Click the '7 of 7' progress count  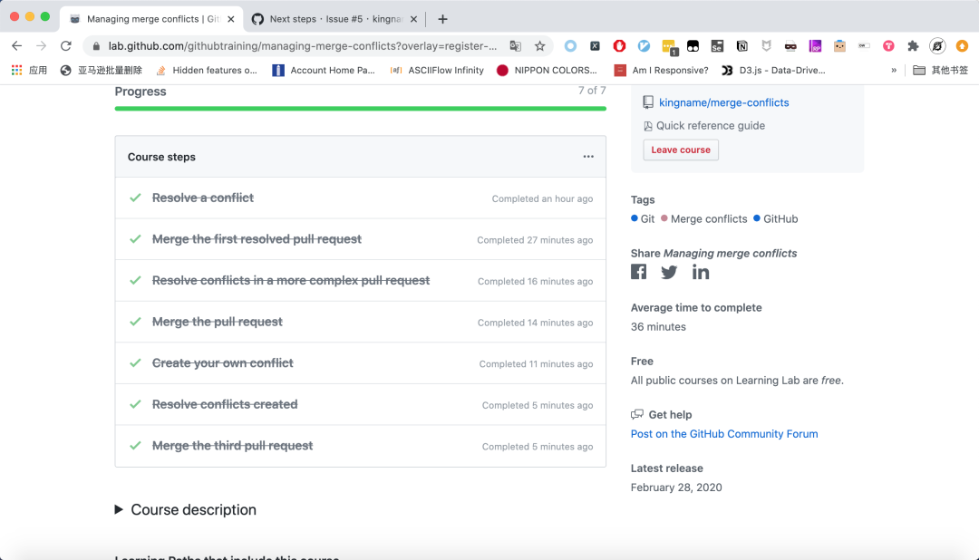coord(592,91)
